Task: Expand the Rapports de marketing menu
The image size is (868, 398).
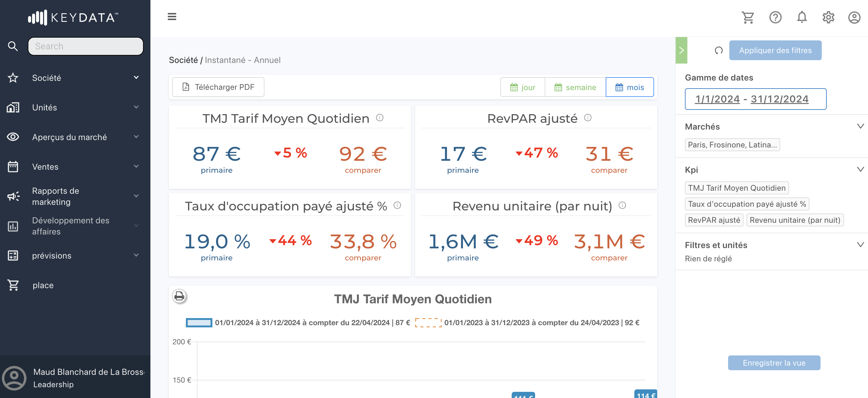Action: (x=136, y=196)
